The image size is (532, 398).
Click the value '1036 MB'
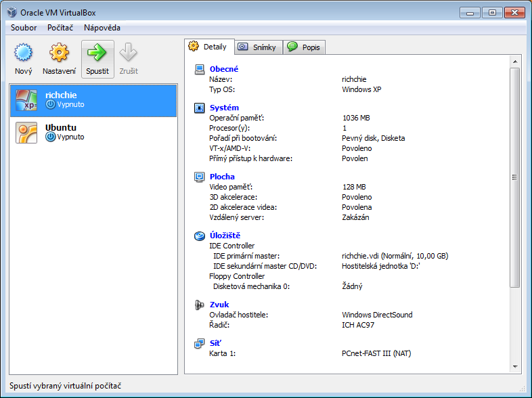356,118
